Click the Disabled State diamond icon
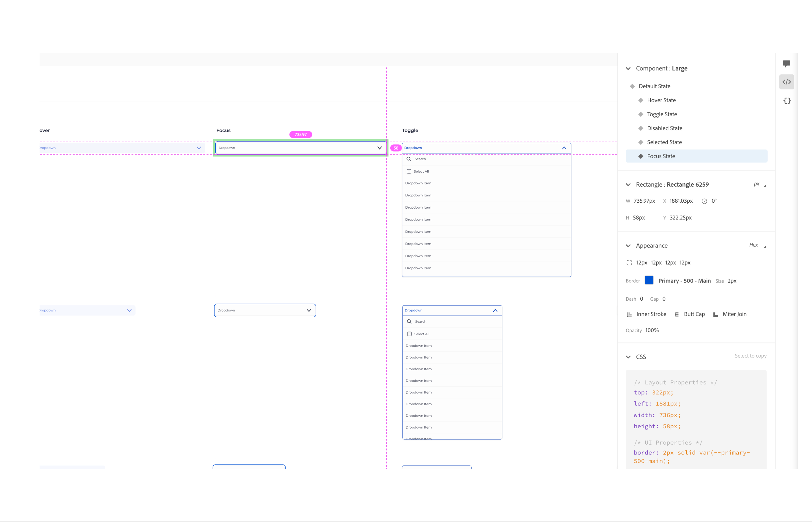 pos(641,128)
